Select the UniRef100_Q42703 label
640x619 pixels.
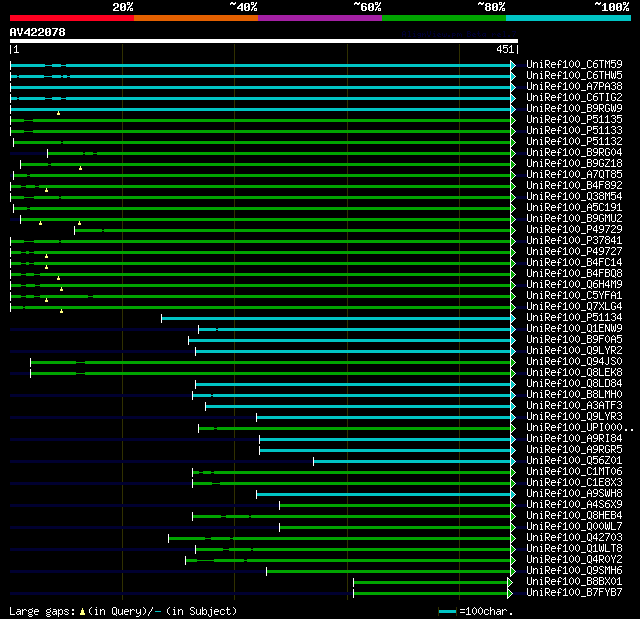[x=574, y=538]
